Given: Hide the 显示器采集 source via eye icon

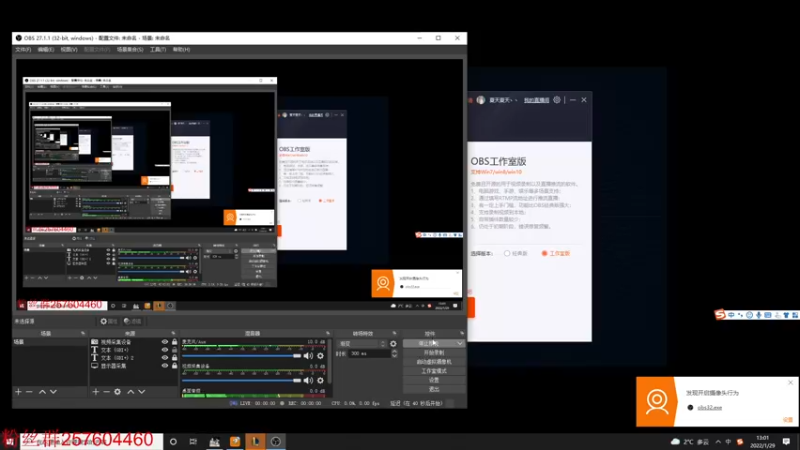Looking at the screenshot, I should click(165, 366).
